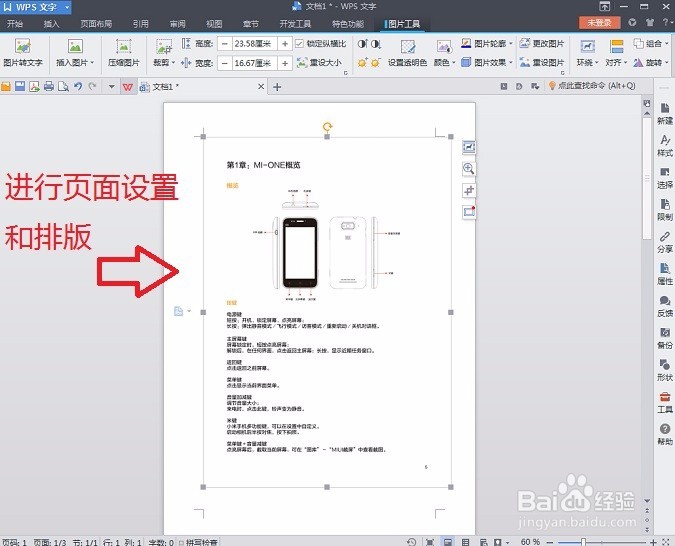Toggle 拼写检查 spell check in status bar
675x546 pixels.
click(198, 542)
